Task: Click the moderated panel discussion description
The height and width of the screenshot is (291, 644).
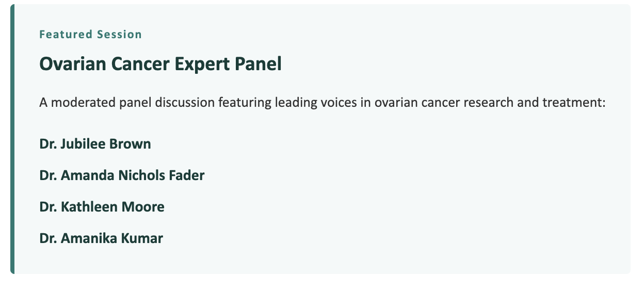Action: pyautogui.click(x=322, y=102)
